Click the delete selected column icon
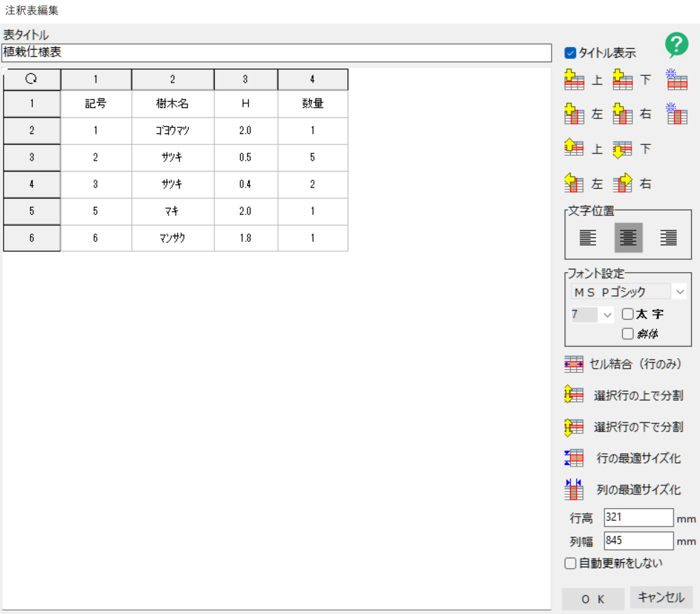700x614 pixels. [x=676, y=114]
